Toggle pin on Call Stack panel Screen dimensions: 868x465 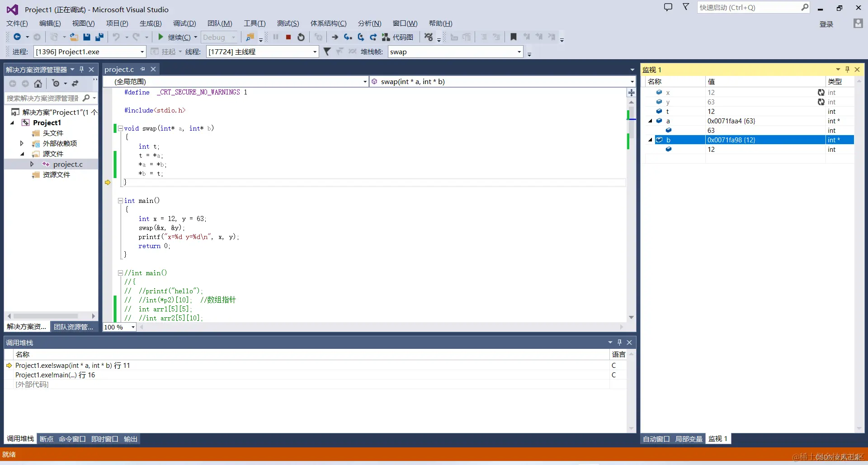click(x=619, y=343)
